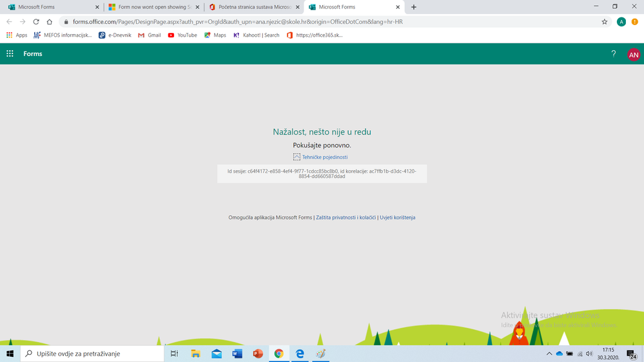Open the Office app launcher grid
This screenshot has width=644, height=362.
pyautogui.click(x=10, y=53)
